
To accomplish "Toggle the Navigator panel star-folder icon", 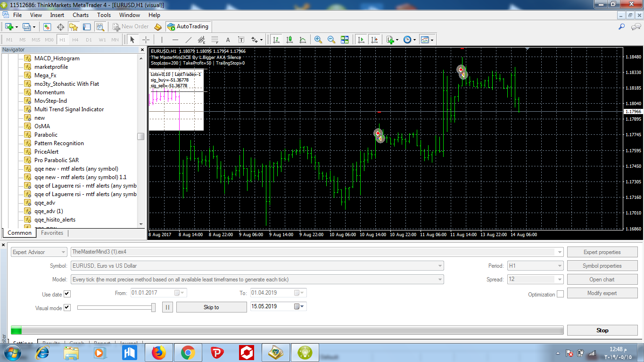I will click(74, 26).
